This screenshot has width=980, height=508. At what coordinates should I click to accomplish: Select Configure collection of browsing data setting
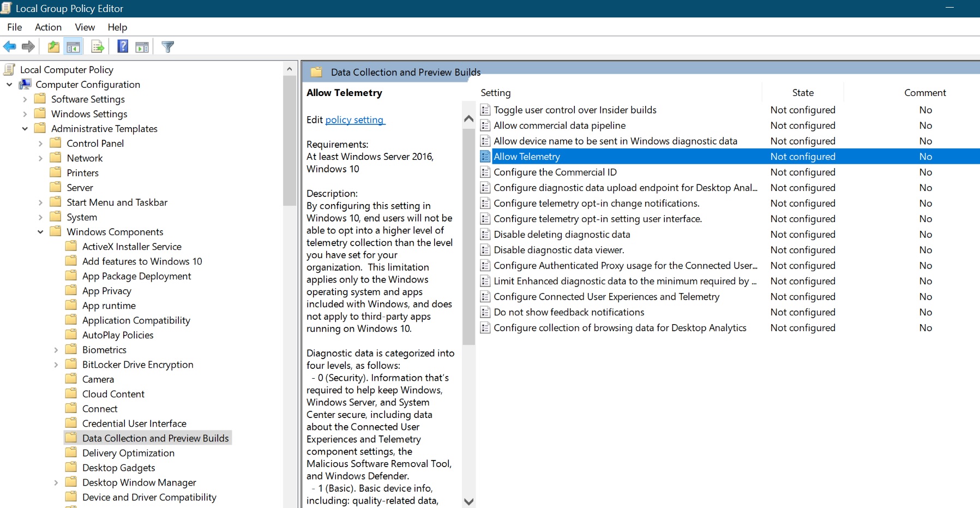pyautogui.click(x=620, y=327)
